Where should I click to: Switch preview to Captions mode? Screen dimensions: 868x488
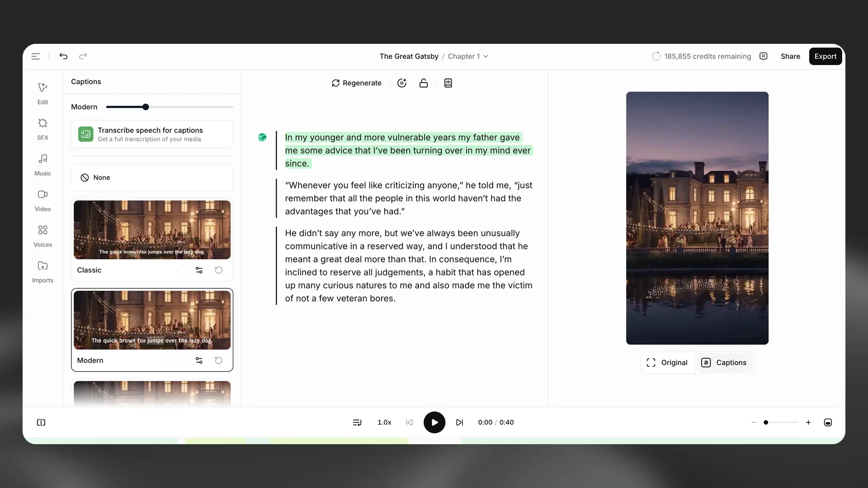[x=724, y=363]
